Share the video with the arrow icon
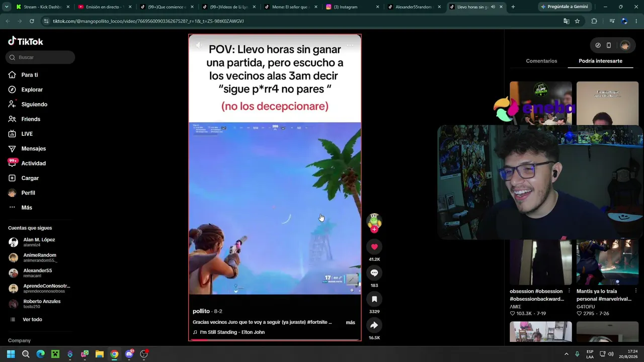Image resolution: width=644 pixels, height=362 pixels. tap(374, 325)
